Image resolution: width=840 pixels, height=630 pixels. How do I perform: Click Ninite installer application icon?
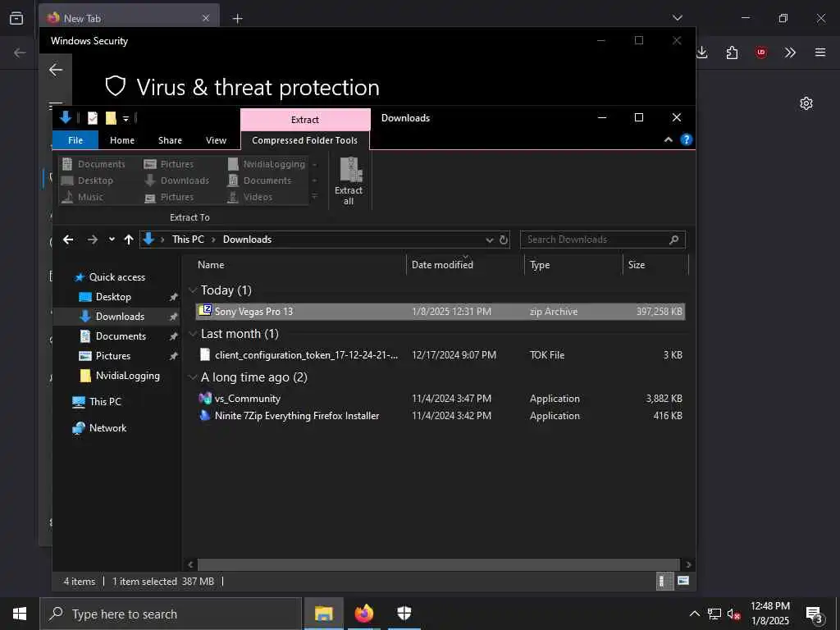205,415
